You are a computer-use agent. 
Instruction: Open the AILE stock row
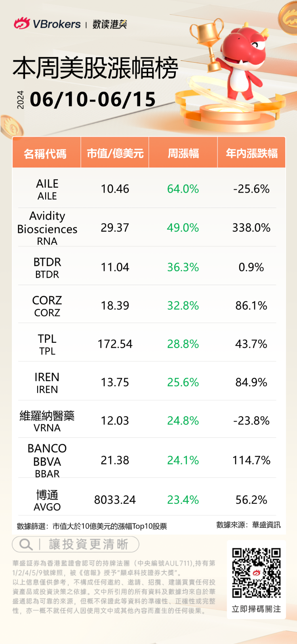[47, 189]
